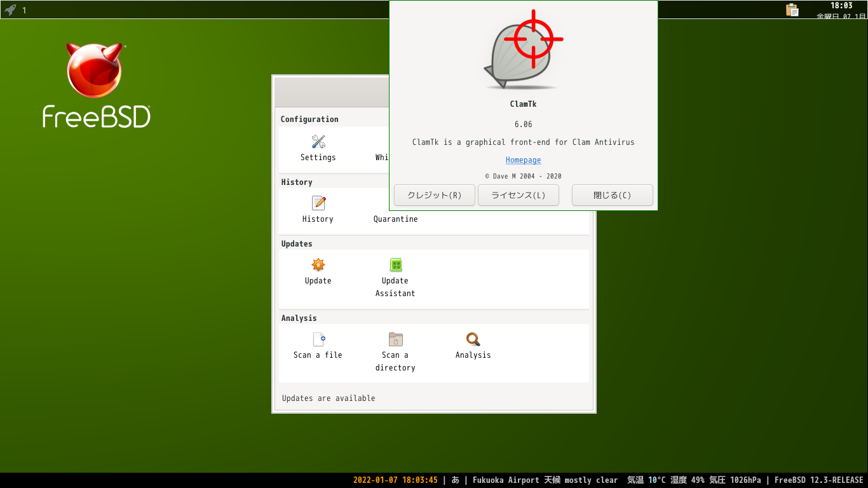Close the About dialog with 閉じる(C)
This screenshot has width=868, height=488.
click(x=613, y=195)
